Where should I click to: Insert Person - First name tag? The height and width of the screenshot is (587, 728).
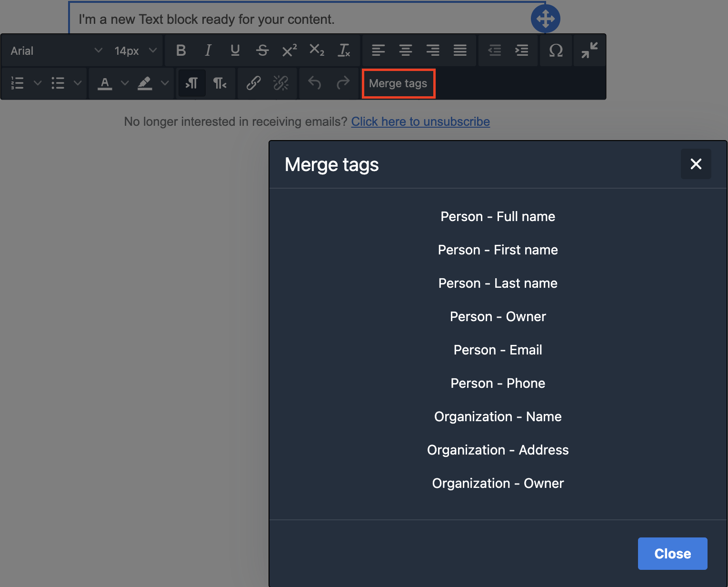[498, 250]
